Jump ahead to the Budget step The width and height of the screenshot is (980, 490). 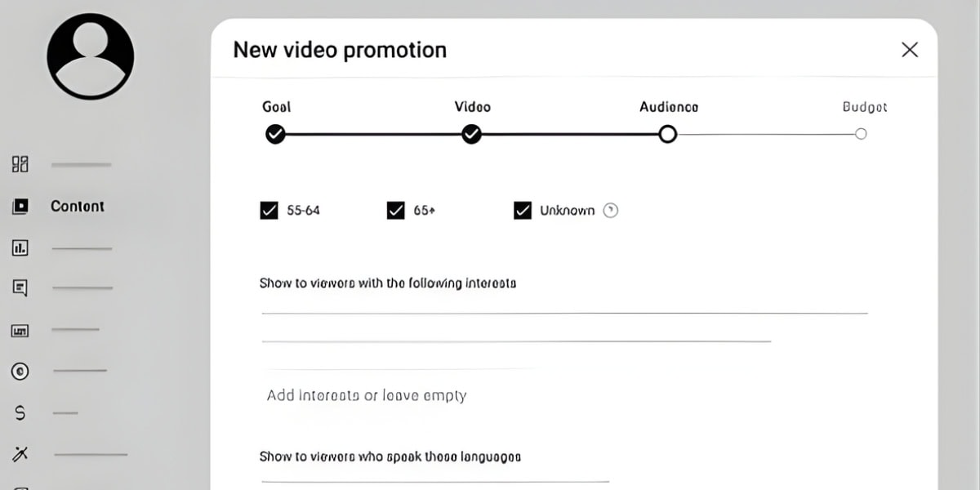(860, 133)
